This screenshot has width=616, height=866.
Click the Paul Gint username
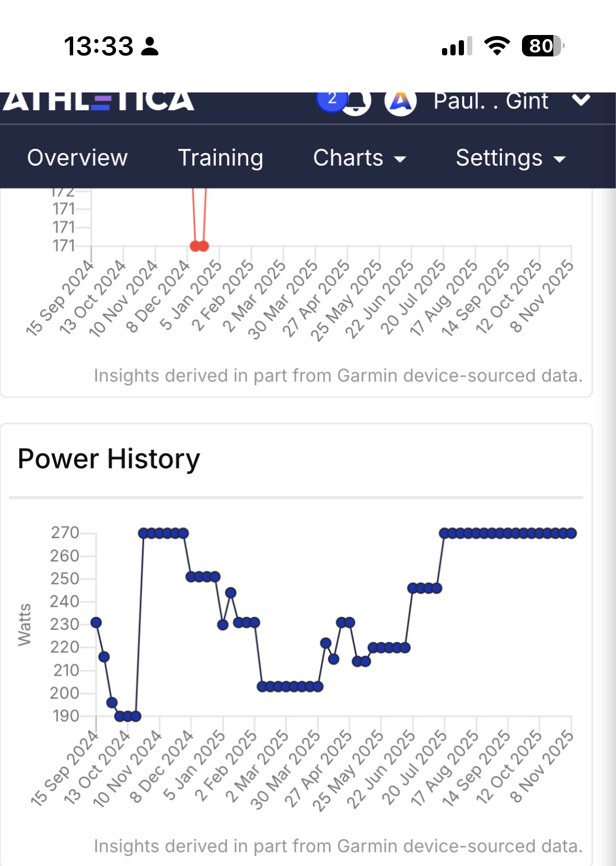(491, 101)
